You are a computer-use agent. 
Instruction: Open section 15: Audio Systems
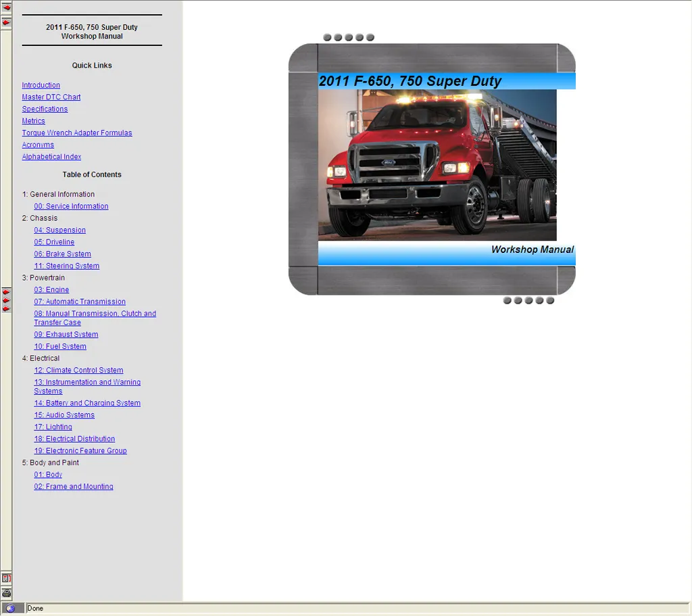pos(64,414)
